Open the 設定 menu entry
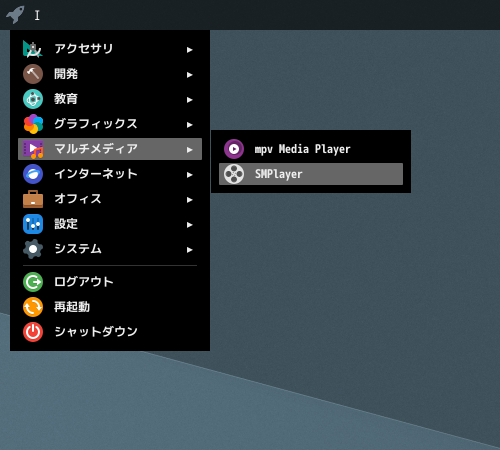 (110, 224)
